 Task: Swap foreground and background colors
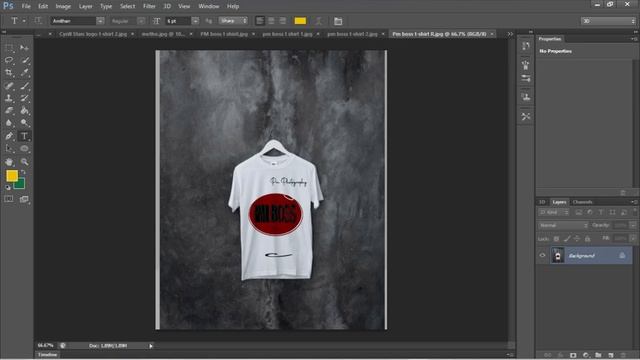23,172
